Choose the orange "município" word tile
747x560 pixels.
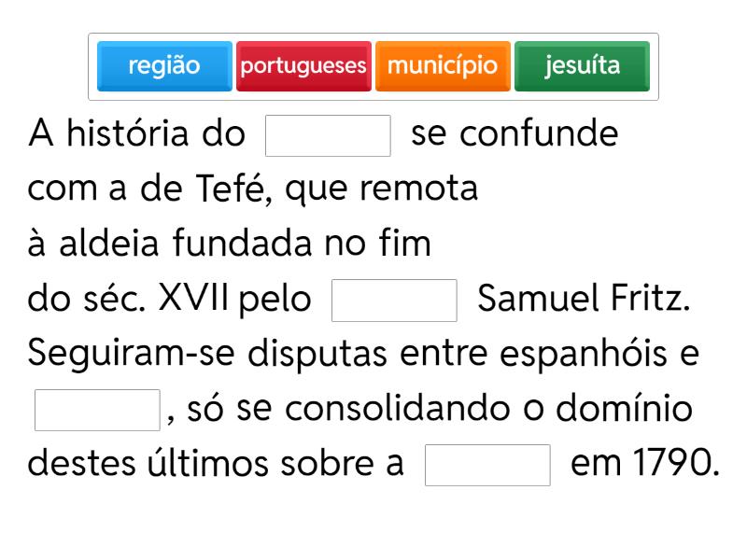tap(443, 66)
